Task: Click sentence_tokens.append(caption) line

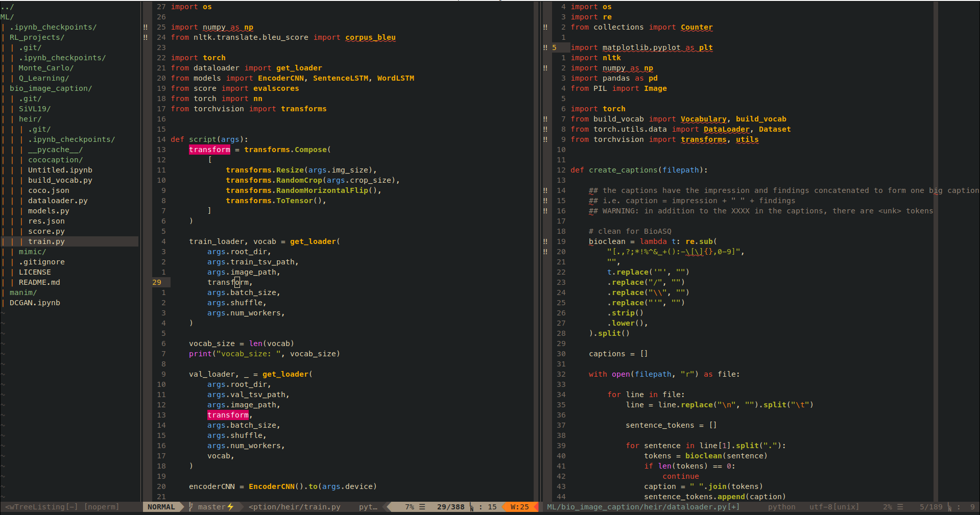Action: point(714,497)
